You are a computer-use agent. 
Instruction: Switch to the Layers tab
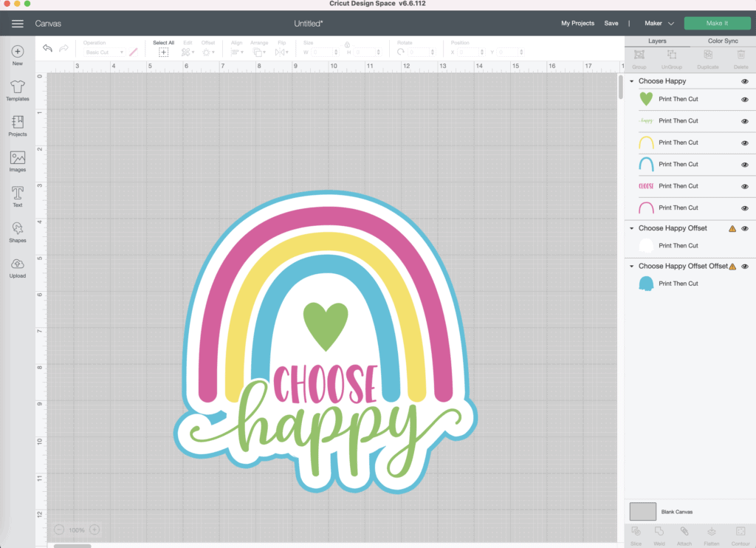tap(657, 41)
